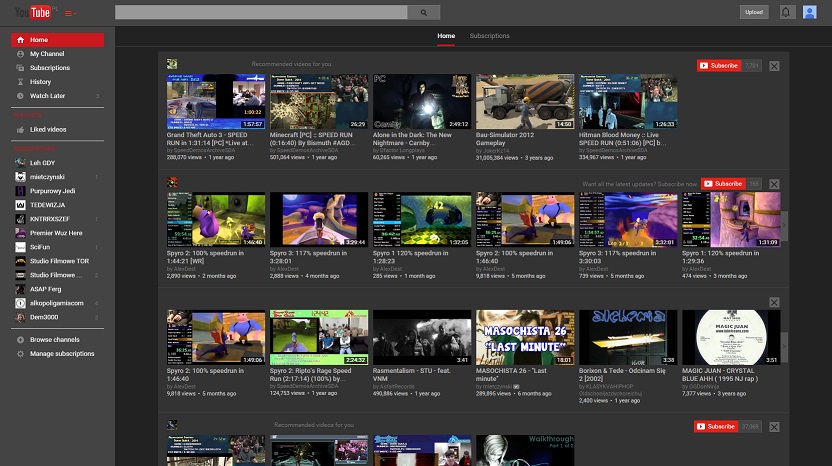Open the MAGIC JUAN - CRYSTAL BLUE thumbnail
The height and width of the screenshot is (466, 832).
(x=731, y=337)
